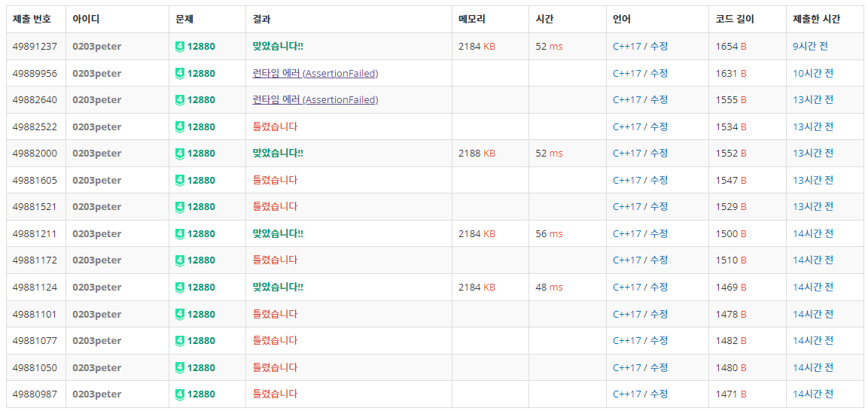This screenshot has width=868, height=411.
Task: Open AssertionFailed runtime error link for submission 49882640
Action: click(315, 100)
